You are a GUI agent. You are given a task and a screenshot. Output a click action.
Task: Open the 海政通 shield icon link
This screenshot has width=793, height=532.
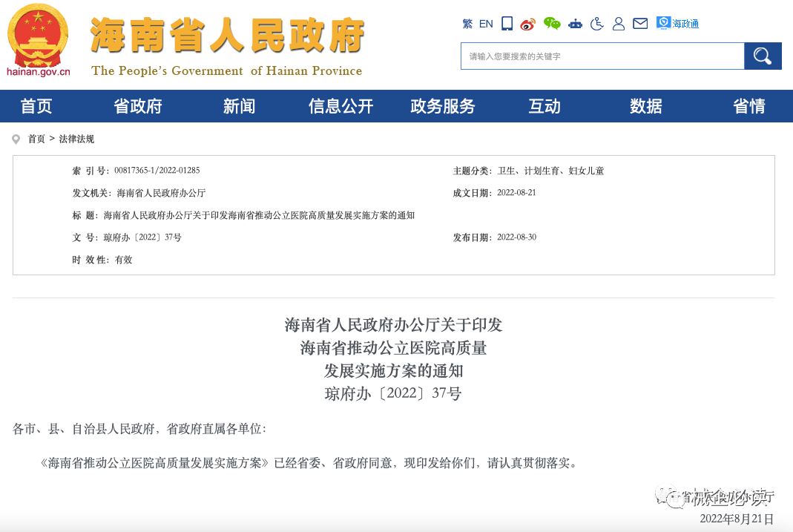point(663,24)
